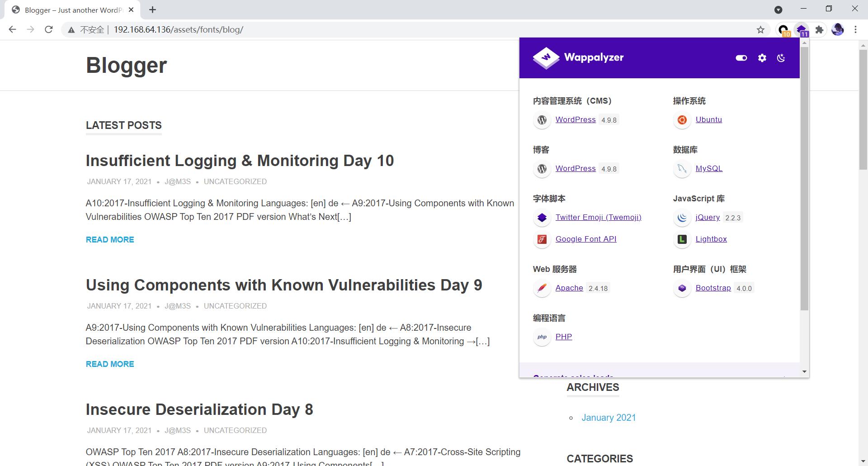Click the Ubuntu logo icon
868x466 pixels.
(x=682, y=120)
